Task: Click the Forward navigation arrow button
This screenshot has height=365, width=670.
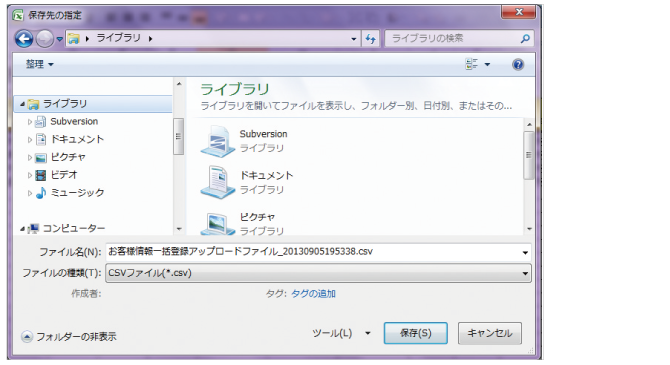Action: [x=44, y=39]
